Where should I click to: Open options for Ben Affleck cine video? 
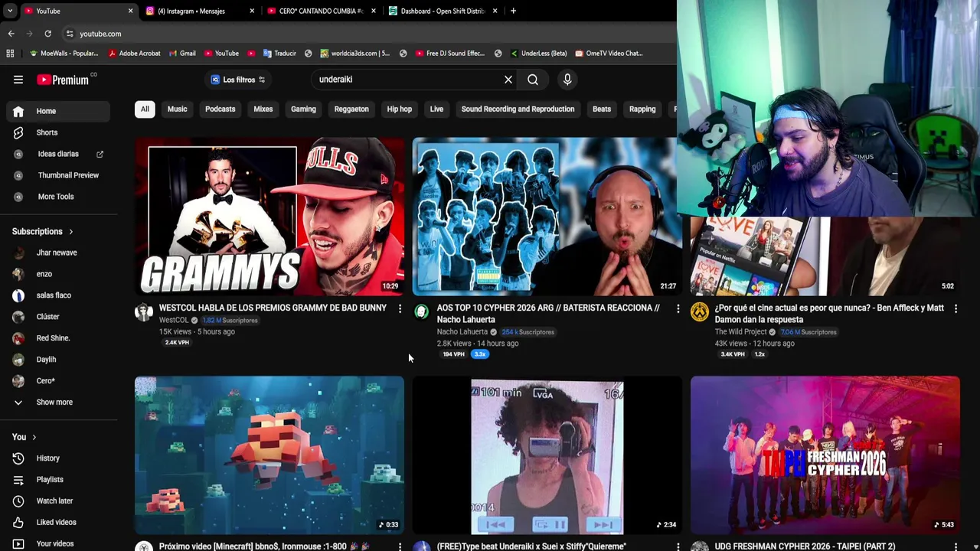[x=955, y=308]
